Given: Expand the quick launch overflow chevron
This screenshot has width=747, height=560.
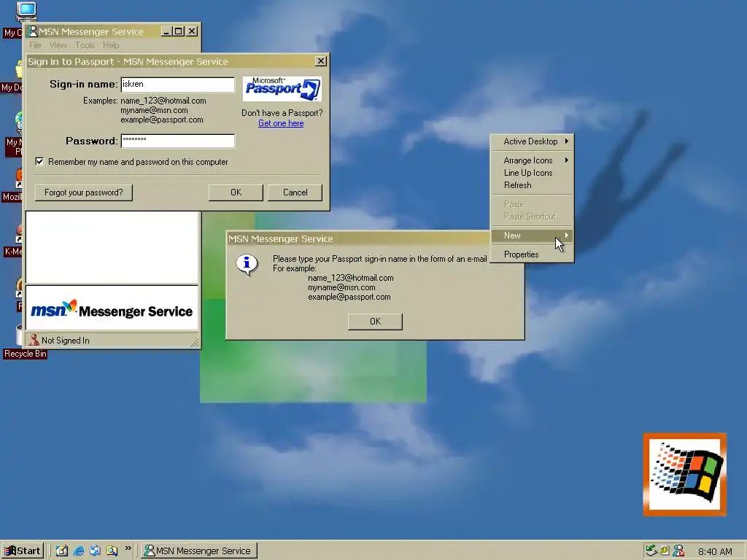Looking at the screenshot, I should [x=128, y=548].
